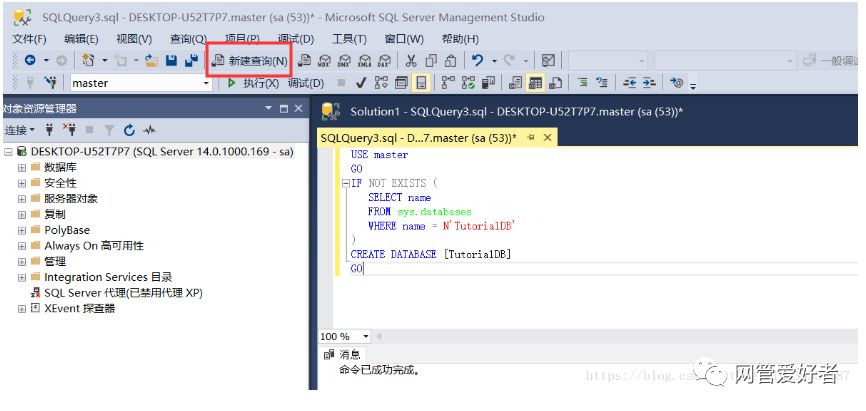Click the 调试(D) debug toolbar button

[305, 83]
